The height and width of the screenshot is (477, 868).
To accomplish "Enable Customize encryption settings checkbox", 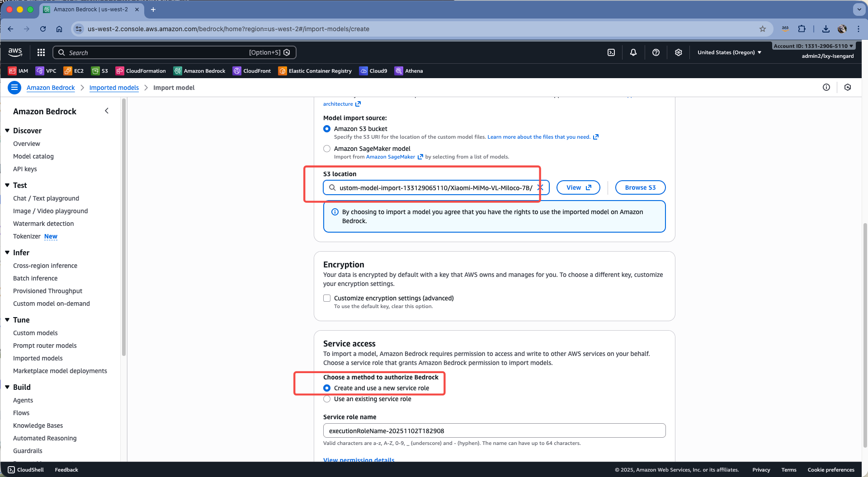I will (327, 298).
